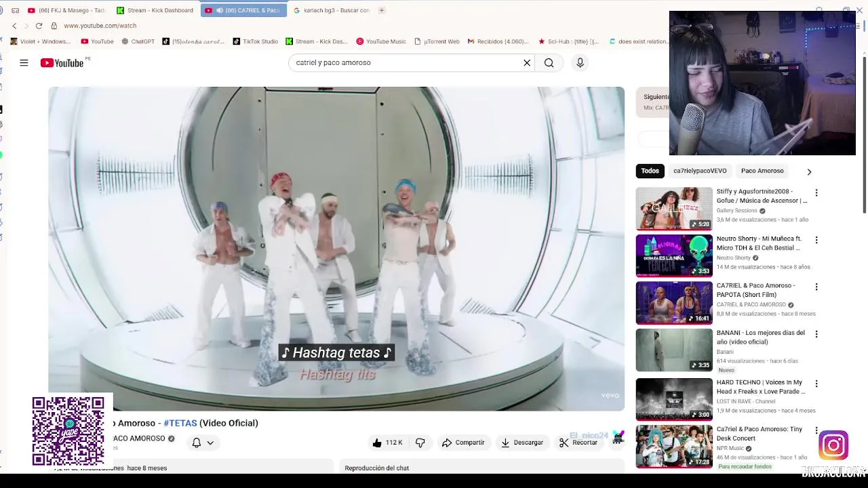Dislike the video with thumbs down
Screen dimensions: 868x488
pos(420,443)
